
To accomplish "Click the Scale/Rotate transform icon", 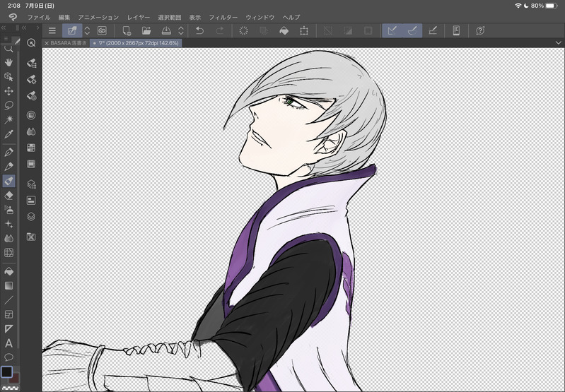I will tap(304, 30).
